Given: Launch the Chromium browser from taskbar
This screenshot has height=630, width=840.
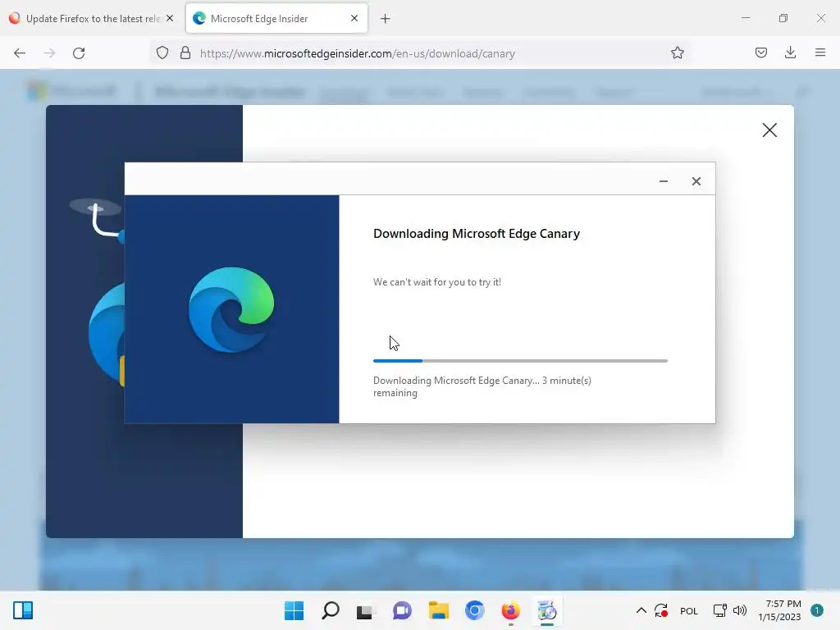Looking at the screenshot, I should tap(475, 610).
